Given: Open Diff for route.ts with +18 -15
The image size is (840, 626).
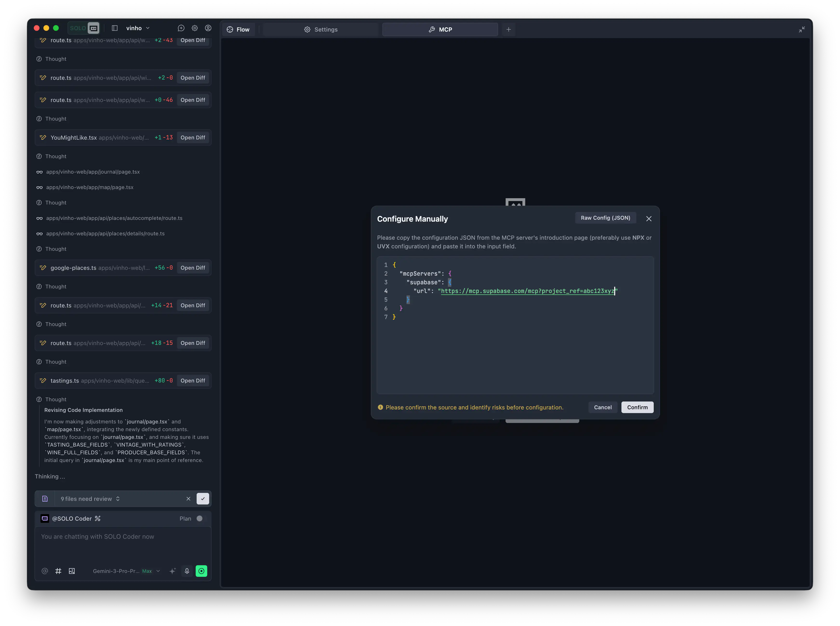Looking at the screenshot, I should click(193, 343).
